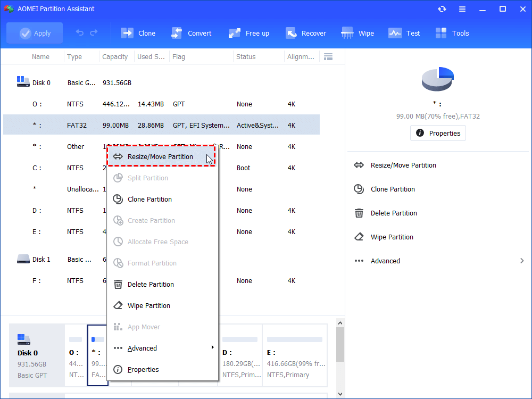Screen dimensions: 532x399
Task: Click the disk map scrollbar down arrow
Action: [x=340, y=394]
